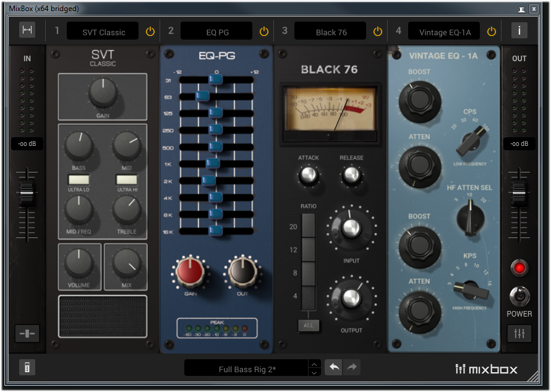Toggle power for slot 2 EQ PG
Screen dimensions: 551x392
[264, 32]
